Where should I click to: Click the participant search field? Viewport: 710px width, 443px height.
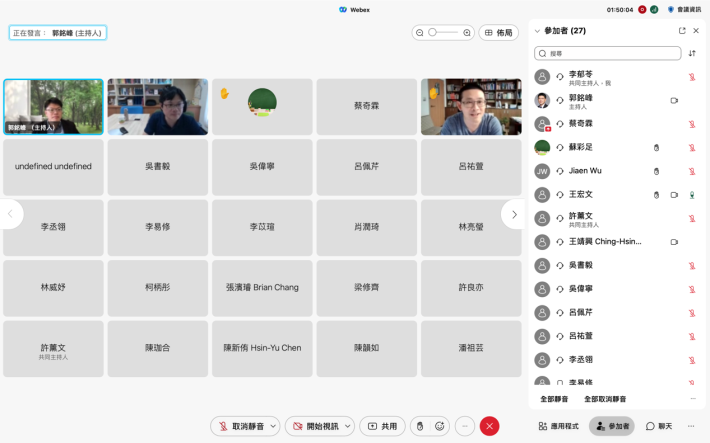point(608,53)
